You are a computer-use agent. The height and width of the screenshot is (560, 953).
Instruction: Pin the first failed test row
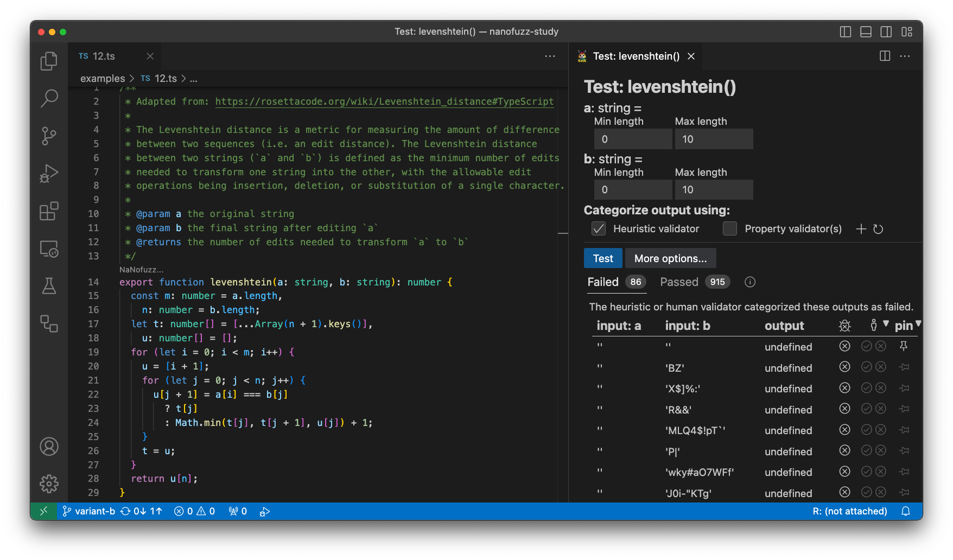point(904,346)
